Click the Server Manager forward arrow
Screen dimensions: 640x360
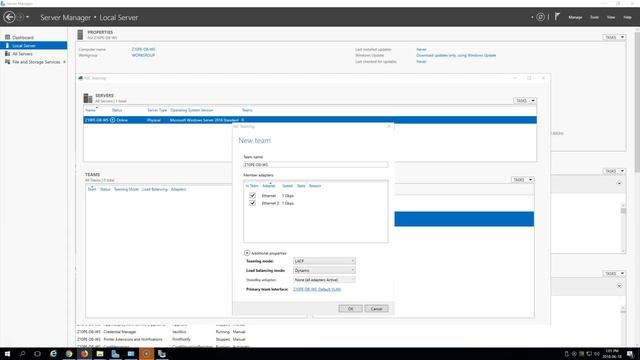click(x=20, y=17)
